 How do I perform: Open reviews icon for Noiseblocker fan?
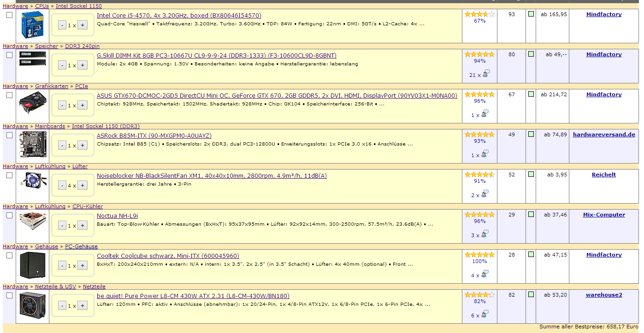(x=486, y=194)
